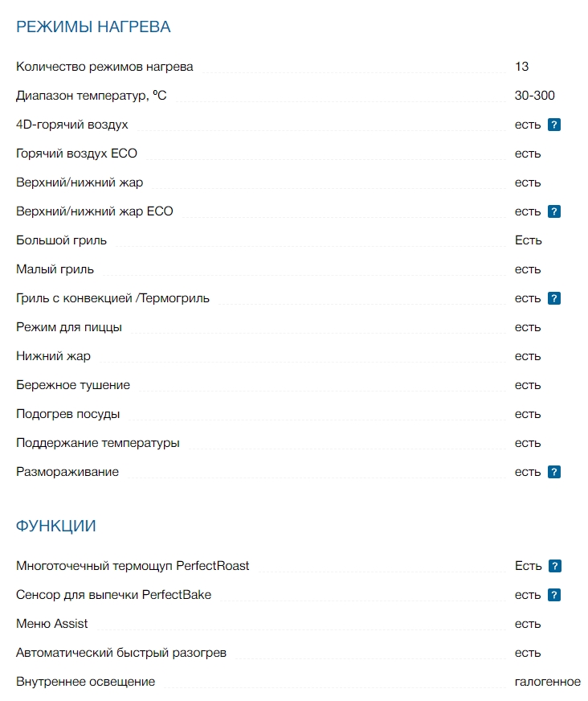This screenshot has width=588, height=701.
Task: Click help icon for Многоточечный термощуп PerfectRoast
Action: click(x=554, y=566)
